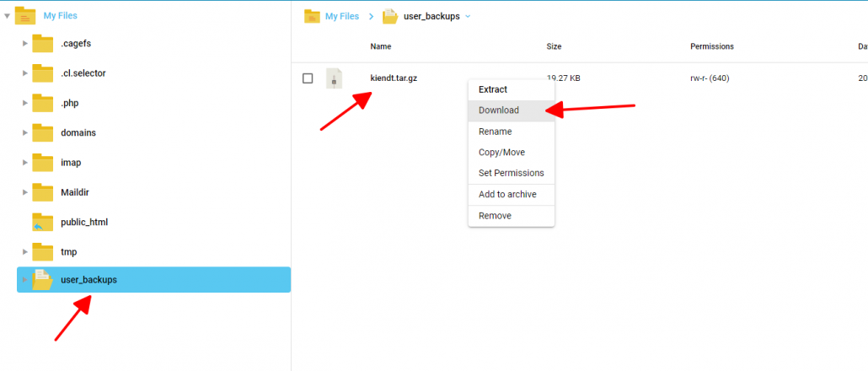Expand the tmp folder node
This screenshot has width=868, height=371.
(24, 252)
